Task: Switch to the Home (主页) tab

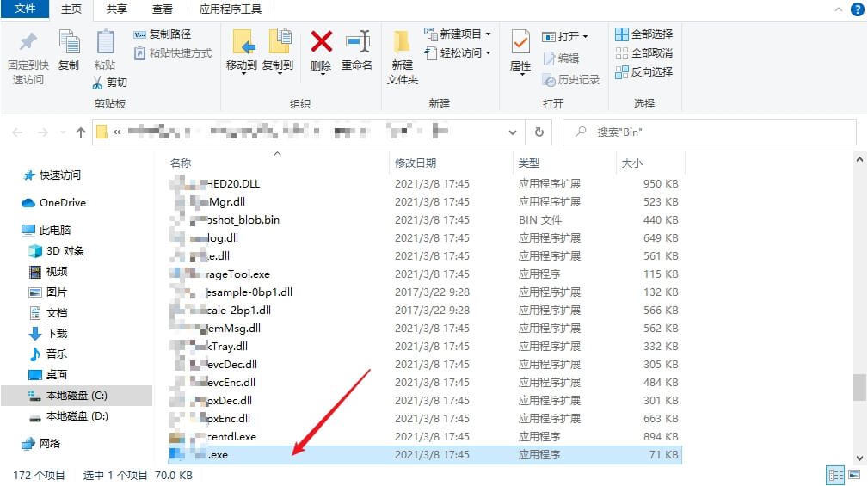Action: (x=71, y=9)
